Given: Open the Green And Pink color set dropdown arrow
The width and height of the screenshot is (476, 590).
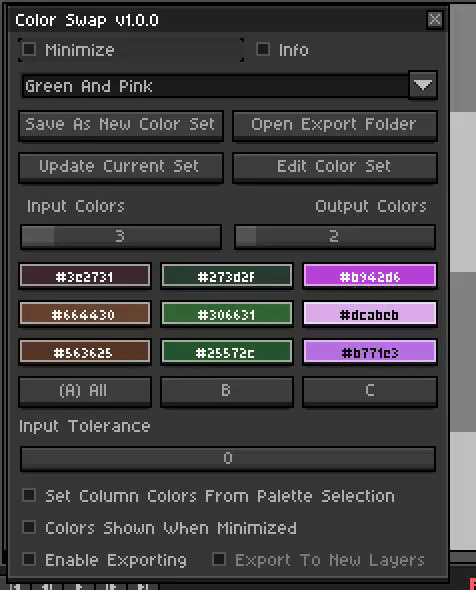Looking at the screenshot, I should [x=423, y=85].
